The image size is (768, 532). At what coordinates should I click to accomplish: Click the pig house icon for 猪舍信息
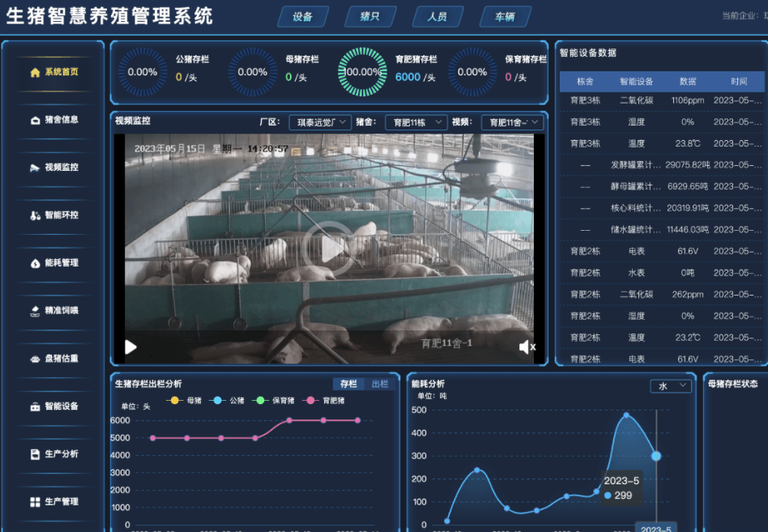(35, 120)
